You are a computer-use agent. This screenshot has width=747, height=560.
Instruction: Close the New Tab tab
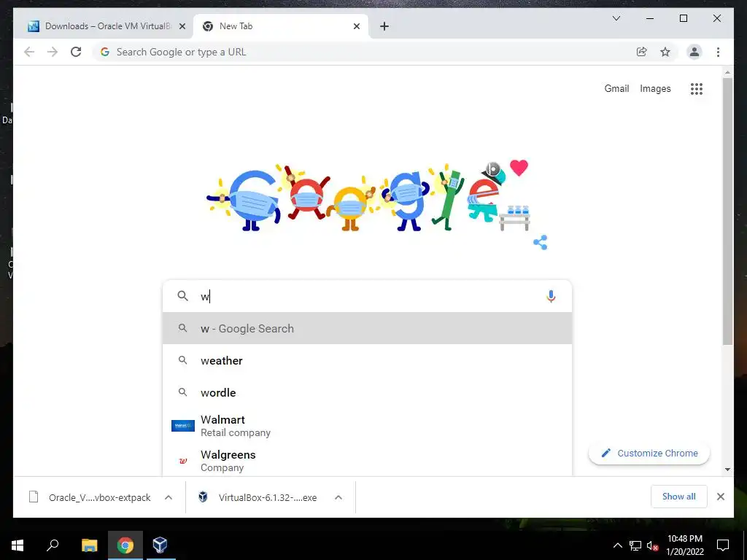[356, 26]
